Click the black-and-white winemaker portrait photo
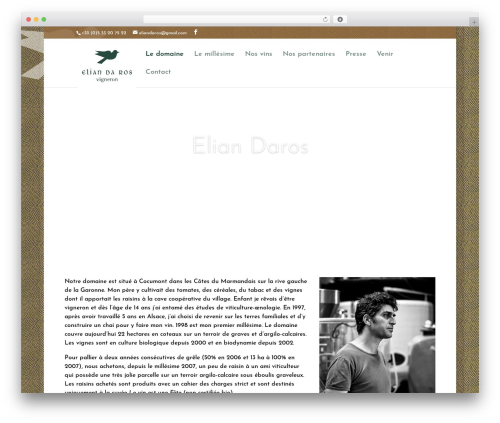The image size is (500, 423). tap(377, 335)
